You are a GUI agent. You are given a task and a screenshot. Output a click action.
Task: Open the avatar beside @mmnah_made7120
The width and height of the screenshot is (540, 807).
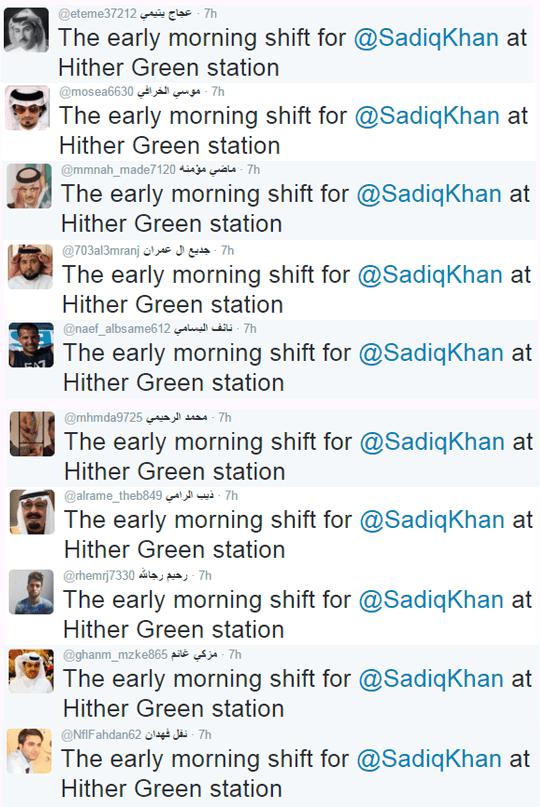pos(29,186)
